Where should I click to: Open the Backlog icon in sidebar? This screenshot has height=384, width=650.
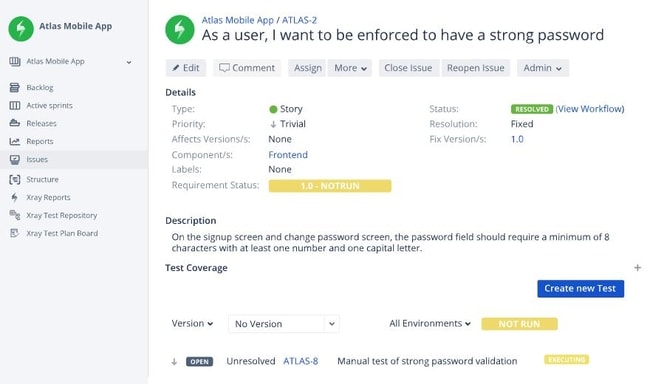point(15,87)
